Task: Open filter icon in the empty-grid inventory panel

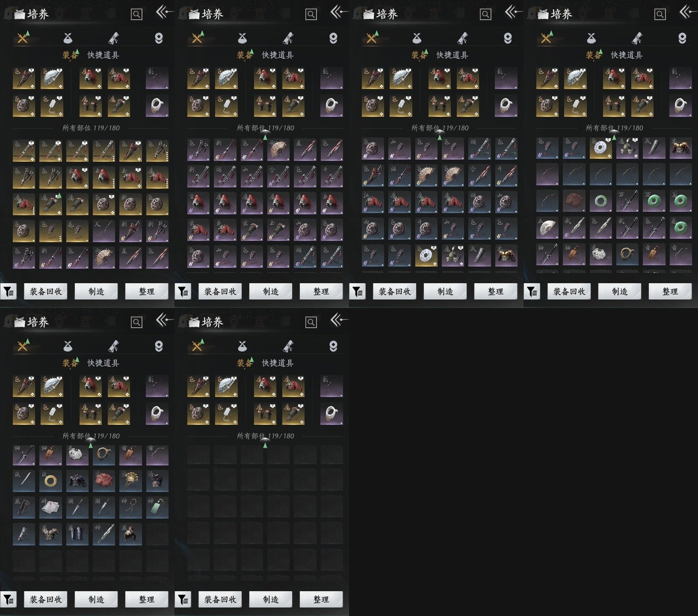Action: click(x=183, y=599)
